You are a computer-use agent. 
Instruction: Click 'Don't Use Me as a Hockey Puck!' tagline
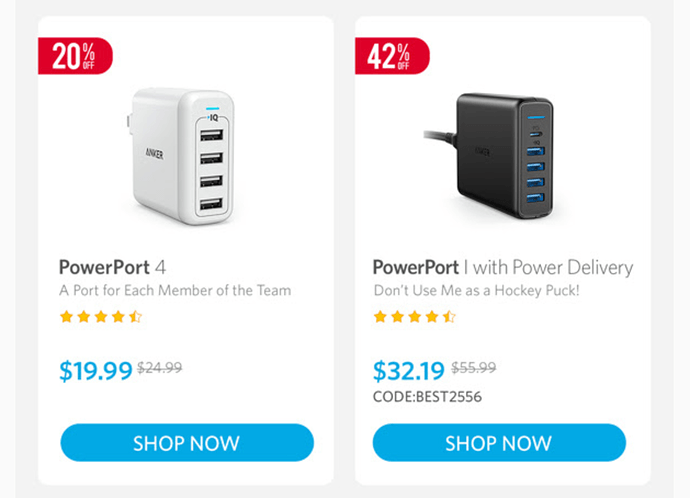[x=476, y=291]
